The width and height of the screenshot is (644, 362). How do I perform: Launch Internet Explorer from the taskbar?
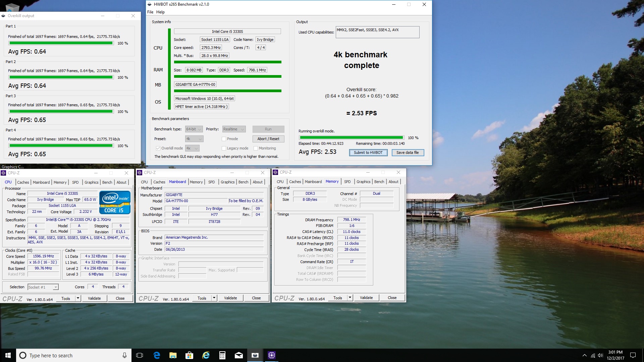point(206,355)
